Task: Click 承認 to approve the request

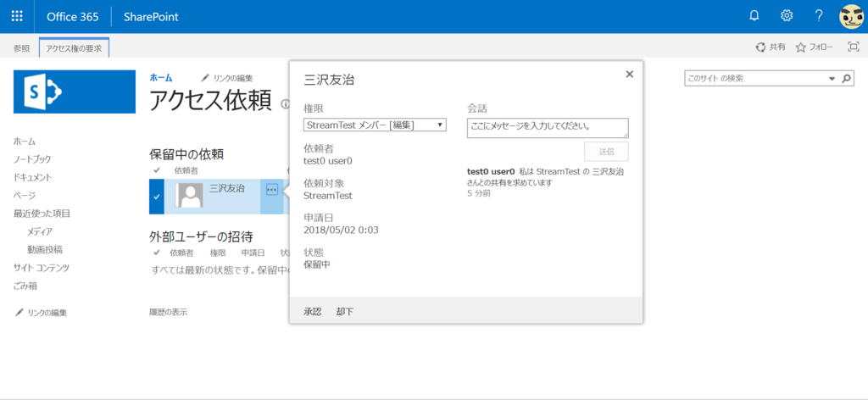Action: coord(312,312)
